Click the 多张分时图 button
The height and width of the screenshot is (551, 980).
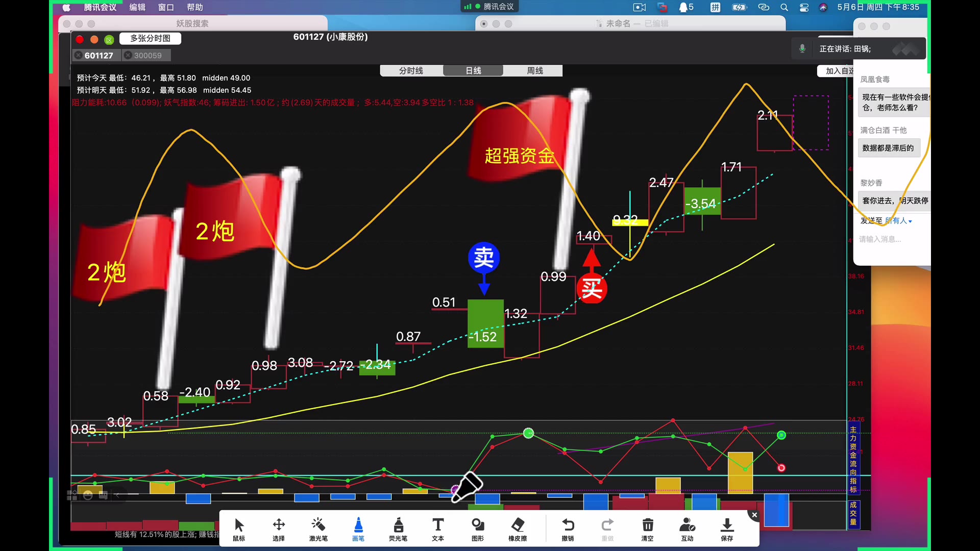(150, 38)
